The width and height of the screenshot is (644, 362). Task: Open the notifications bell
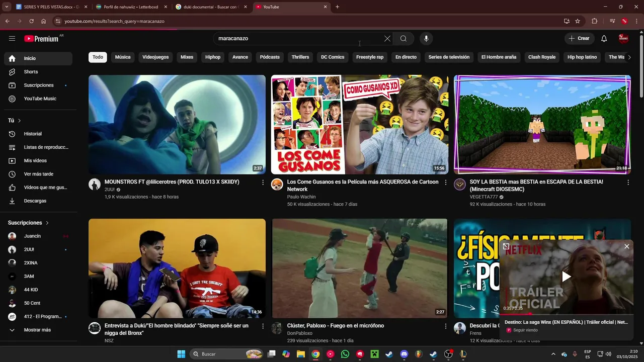point(604,39)
